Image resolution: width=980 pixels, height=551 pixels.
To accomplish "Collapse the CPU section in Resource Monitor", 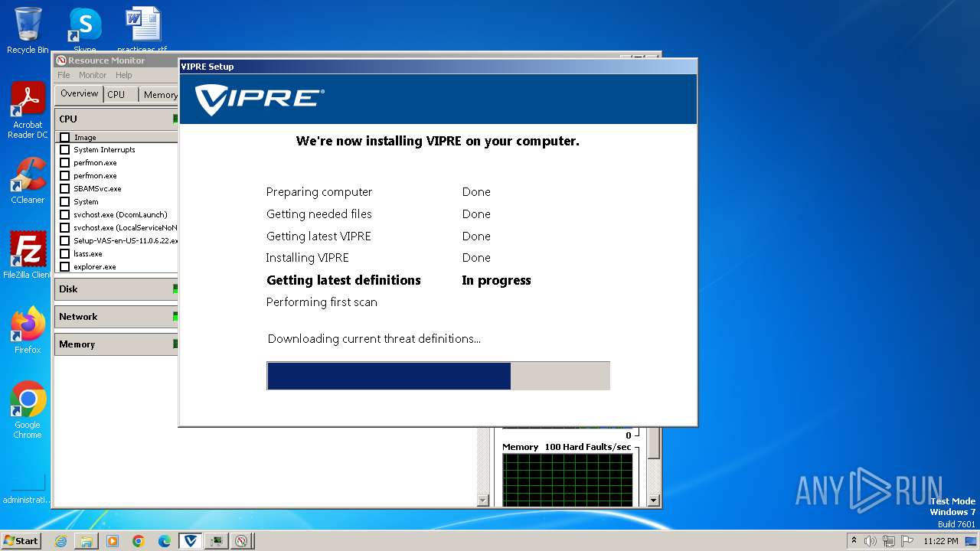I will [x=116, y=119].
